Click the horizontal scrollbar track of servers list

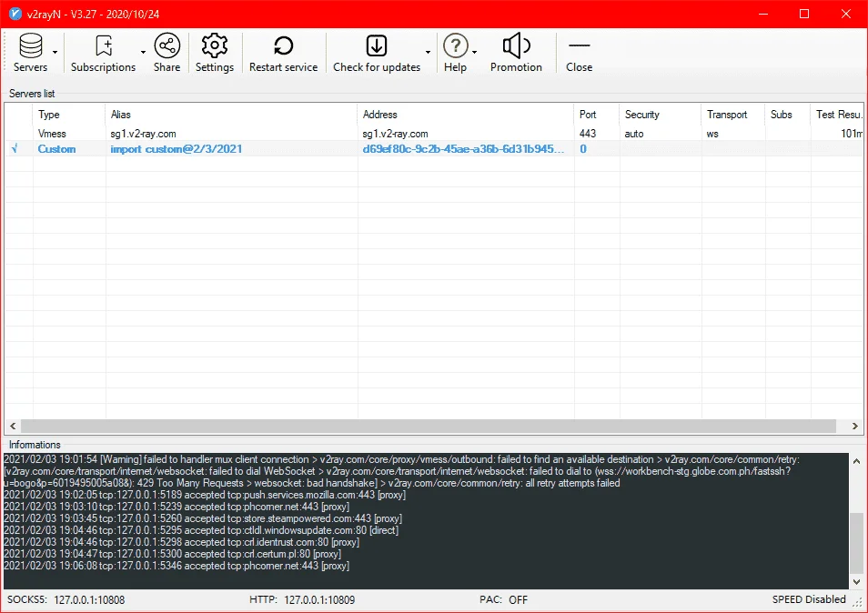428,426
